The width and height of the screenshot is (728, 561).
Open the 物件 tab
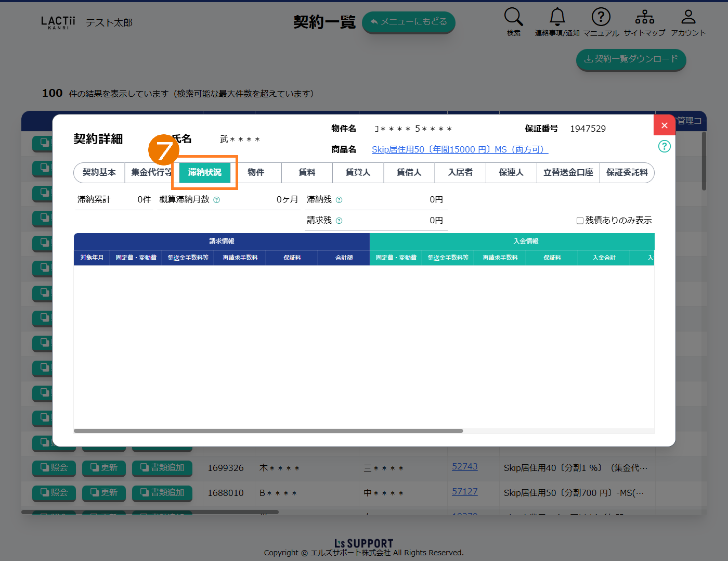256,173
